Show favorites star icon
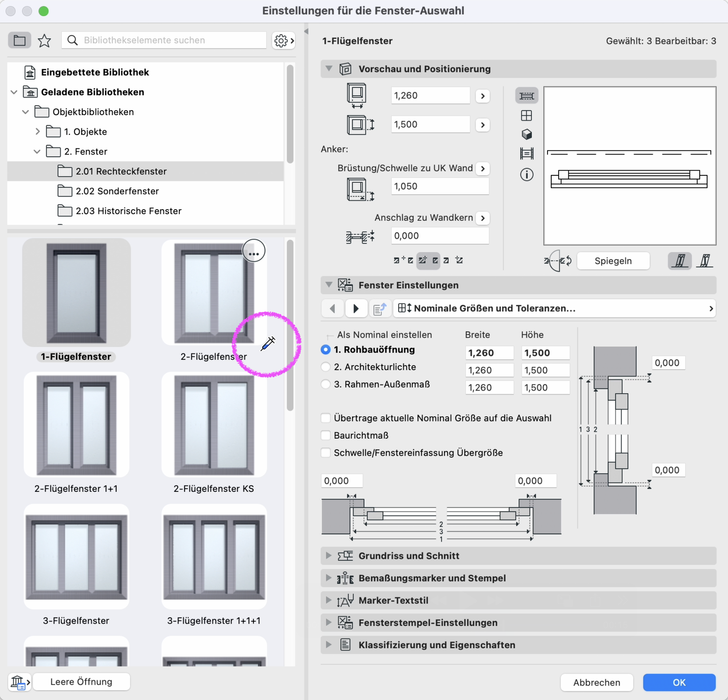This screenshot has height=700, width=728. pyautogui.click(x=44, y=40)
